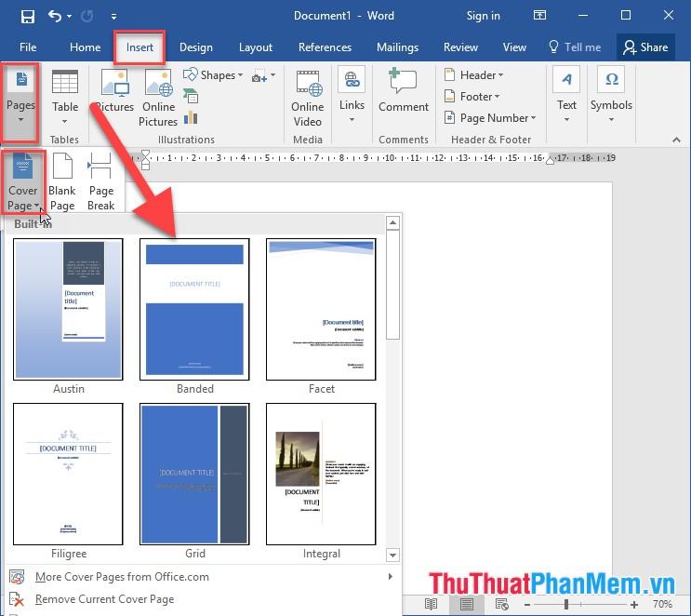Open the Layout tab
Screen dimensions: 691x616
256,47
